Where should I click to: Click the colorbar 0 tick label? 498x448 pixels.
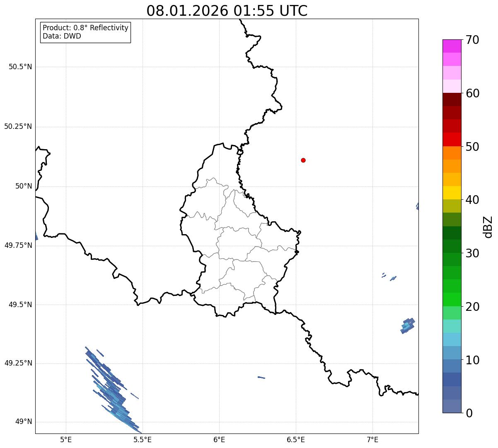469,413
